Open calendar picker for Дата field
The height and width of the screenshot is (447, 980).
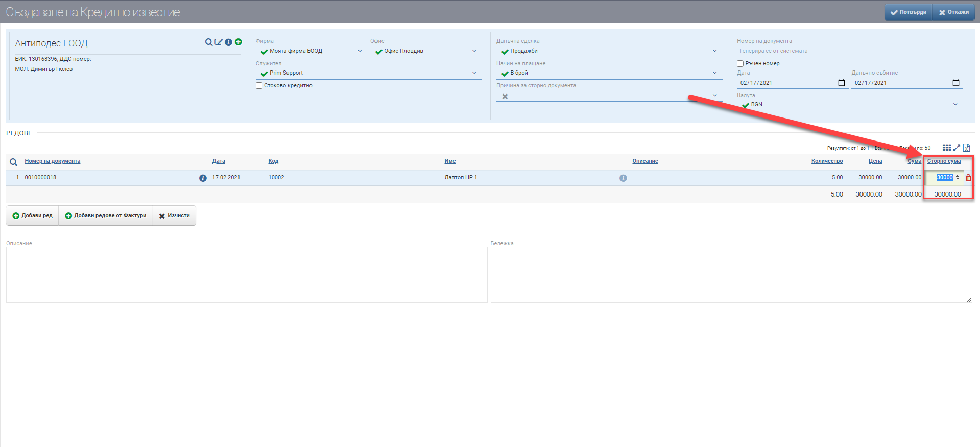point(842,83)
